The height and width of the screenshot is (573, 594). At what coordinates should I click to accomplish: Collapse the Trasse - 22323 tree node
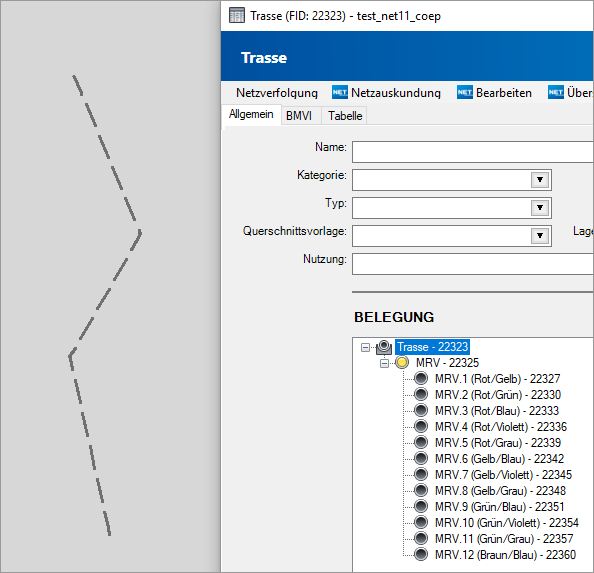click(x=365, y=347)
